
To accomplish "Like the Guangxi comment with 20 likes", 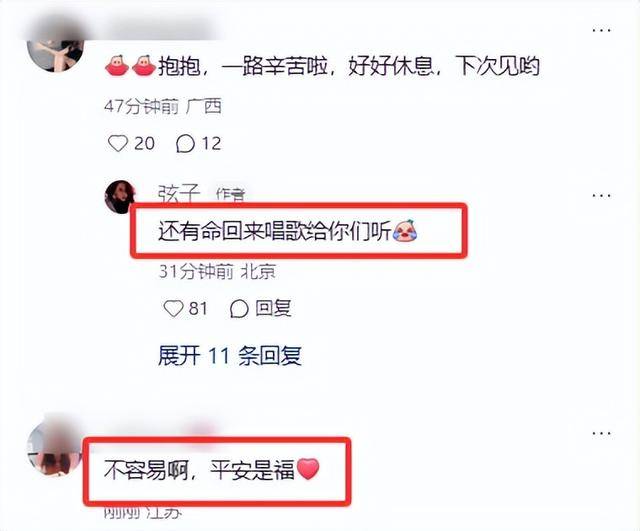I will (118, 144).
